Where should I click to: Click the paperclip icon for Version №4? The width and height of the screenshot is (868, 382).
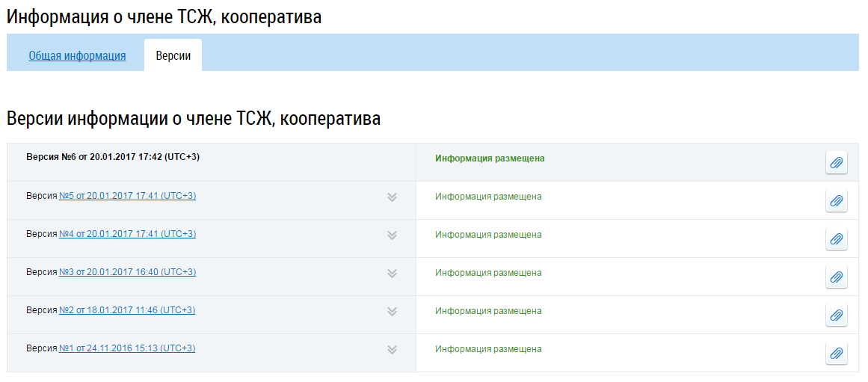click(x=837, y=238)
